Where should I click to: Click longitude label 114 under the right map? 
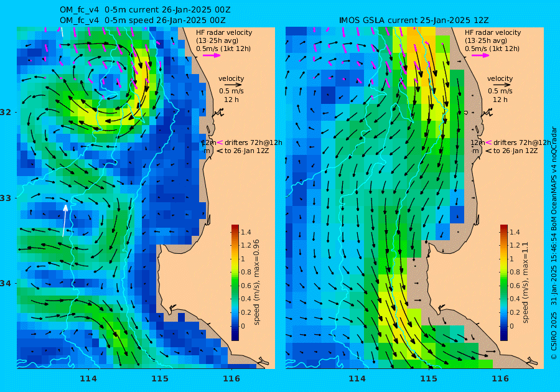[357, 379]
